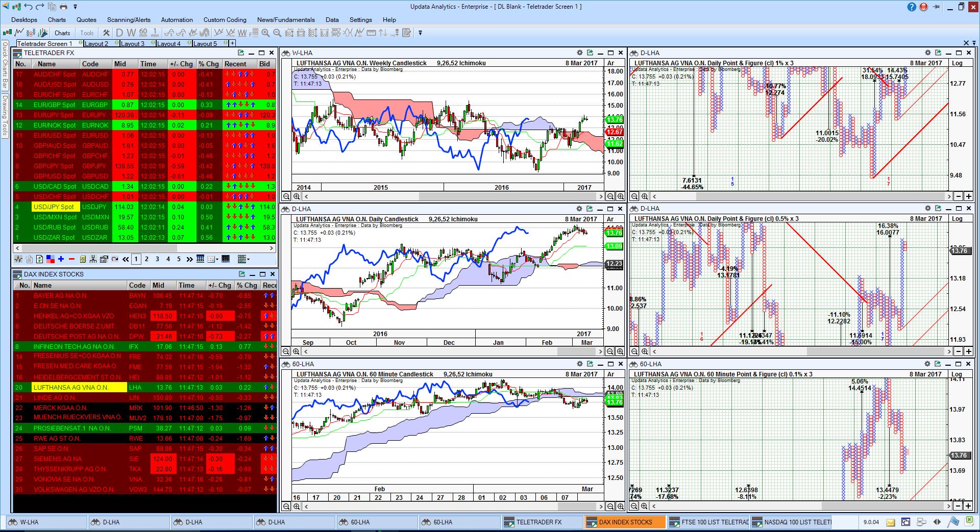Viewport: 980px width, 532px height.
Task: Toggle Ar scale button on D-LHA candlestick chart
Action: [x=610, y=219]
